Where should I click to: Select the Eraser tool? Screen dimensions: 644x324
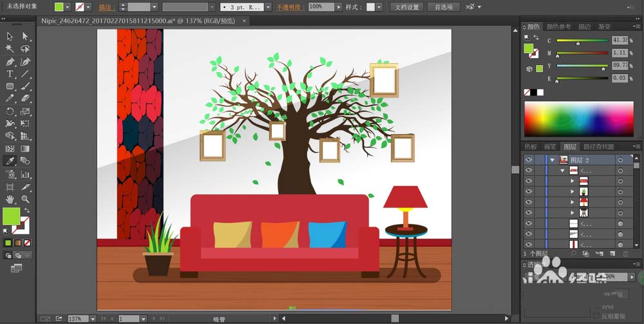(25, 99)
